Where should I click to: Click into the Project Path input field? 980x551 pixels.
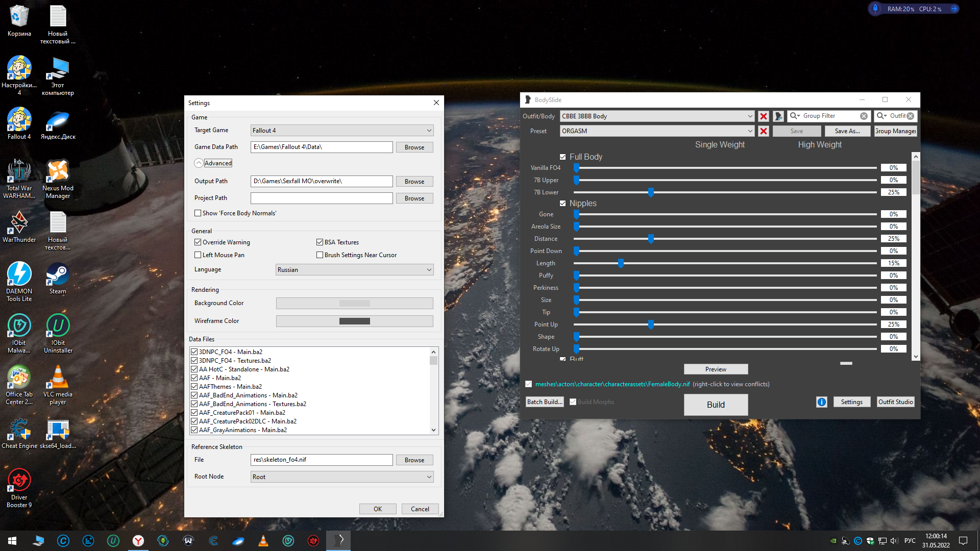pos(322,198)
